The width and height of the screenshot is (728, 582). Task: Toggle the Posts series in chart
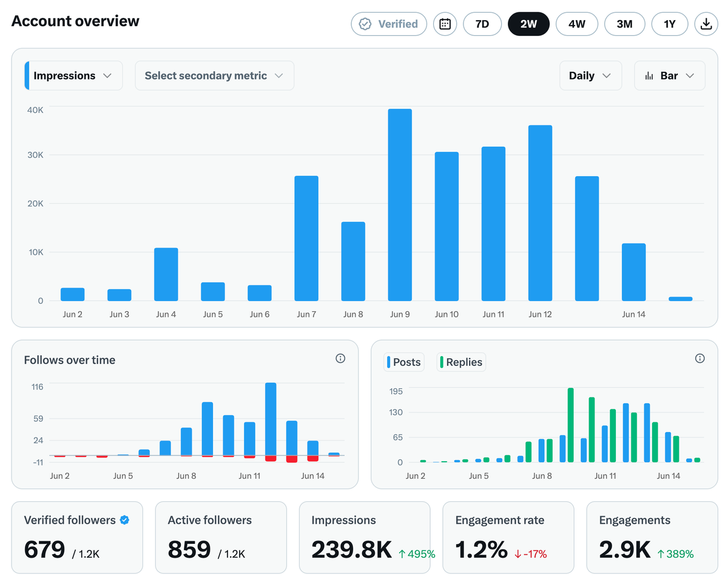pos(403,362)
